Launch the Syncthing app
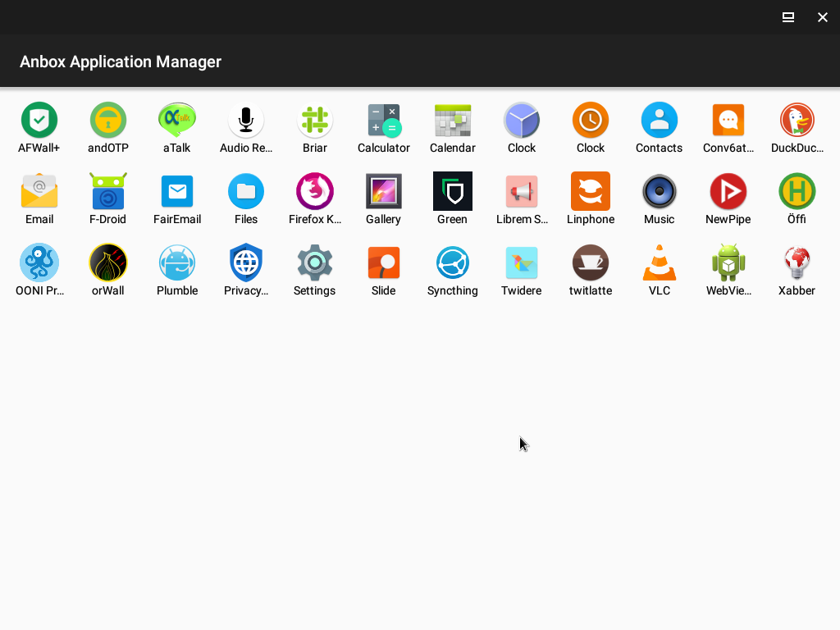The image size is (840, 630). (453, 263)
